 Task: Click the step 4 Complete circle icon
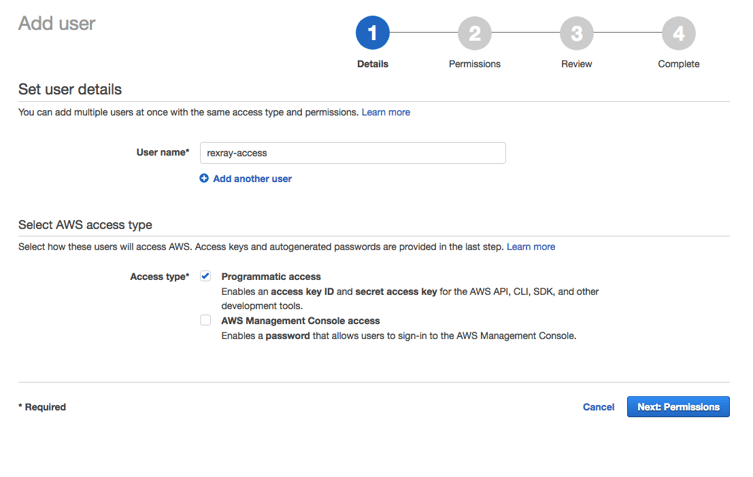[679, 33]
